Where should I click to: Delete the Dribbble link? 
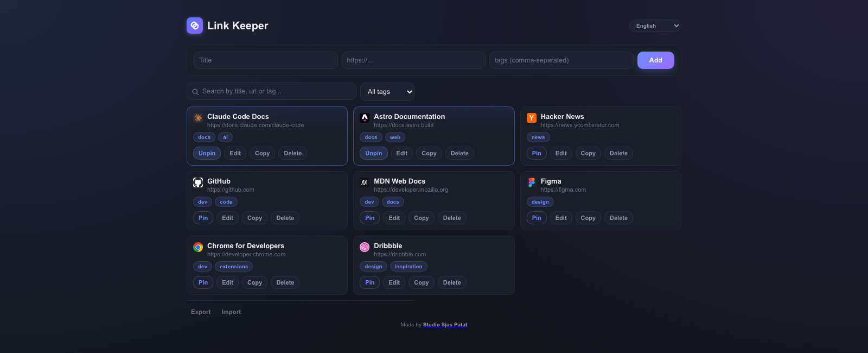coord(452,282)
